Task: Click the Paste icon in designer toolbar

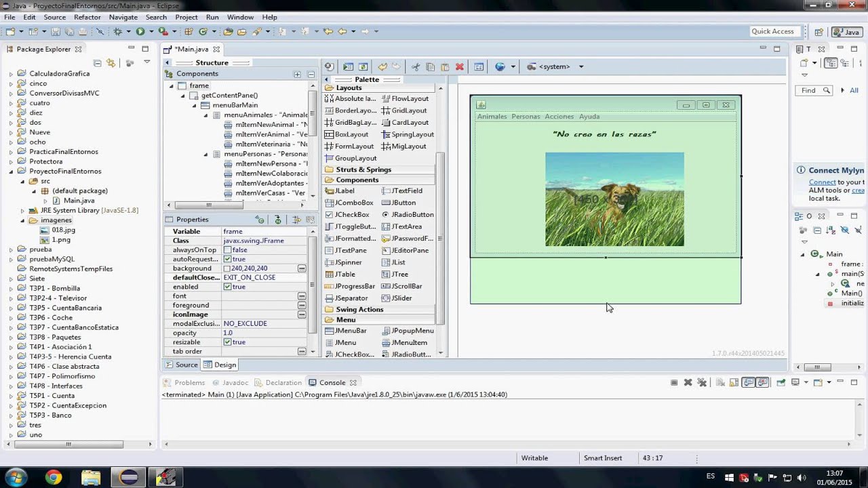Action: pos(445,66)
